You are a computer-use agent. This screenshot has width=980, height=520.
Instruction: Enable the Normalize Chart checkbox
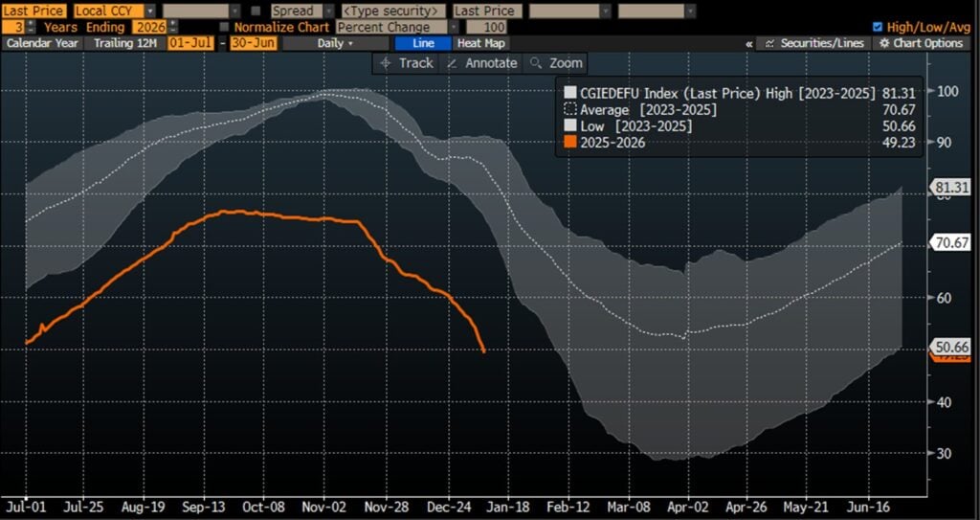224,27
